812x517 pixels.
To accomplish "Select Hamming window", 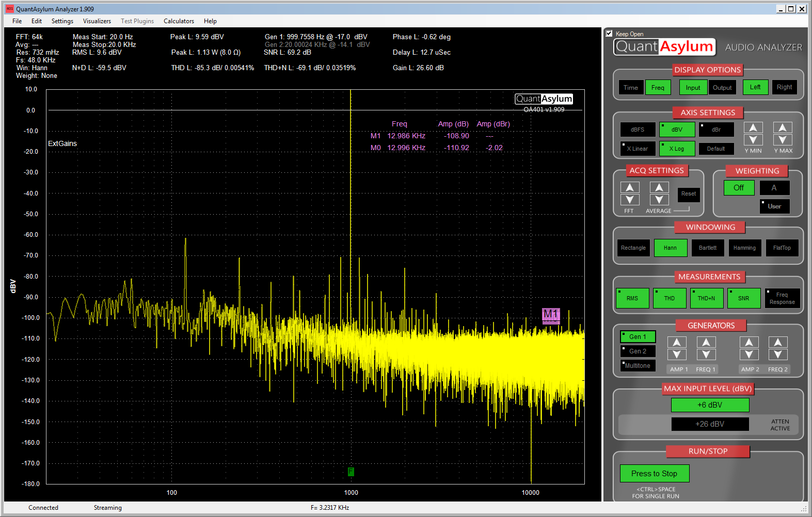I will point(745,248).
